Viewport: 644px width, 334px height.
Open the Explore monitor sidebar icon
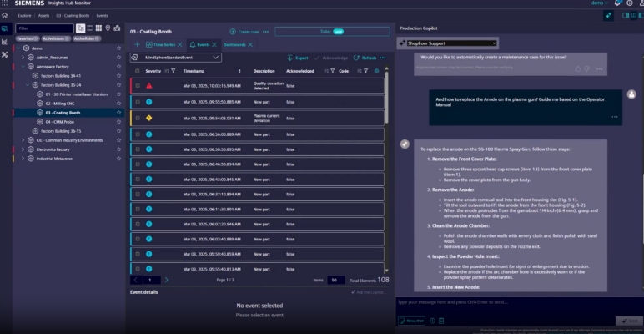click(x=4, y=28)
